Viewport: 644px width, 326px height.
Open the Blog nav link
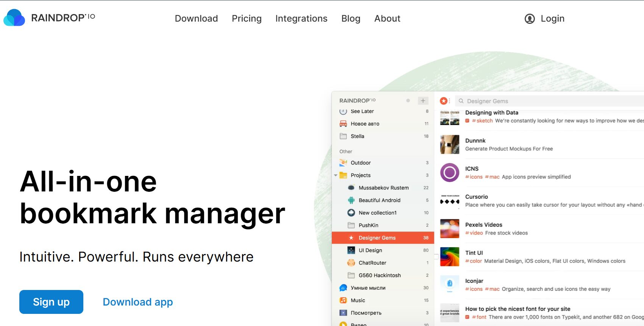[x=351, y=19]
